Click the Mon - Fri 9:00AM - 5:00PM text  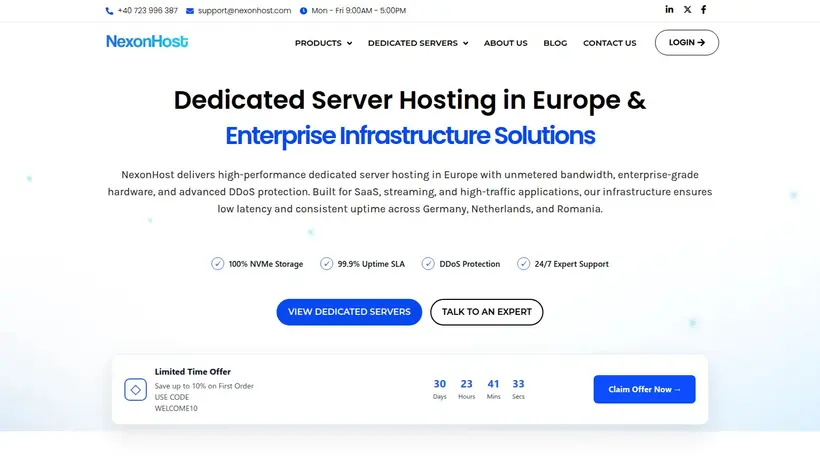(x=359, y=10)
